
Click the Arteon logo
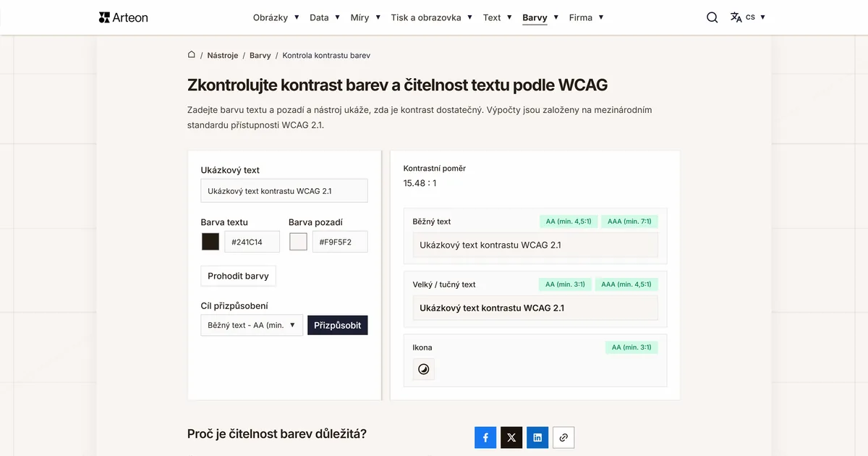click(x=123, y=17)
